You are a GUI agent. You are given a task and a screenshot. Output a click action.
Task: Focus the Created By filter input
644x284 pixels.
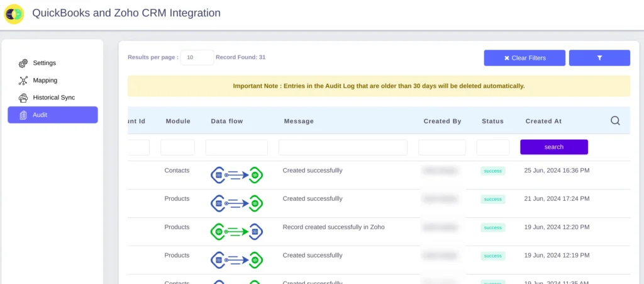(x=442, y=147)
